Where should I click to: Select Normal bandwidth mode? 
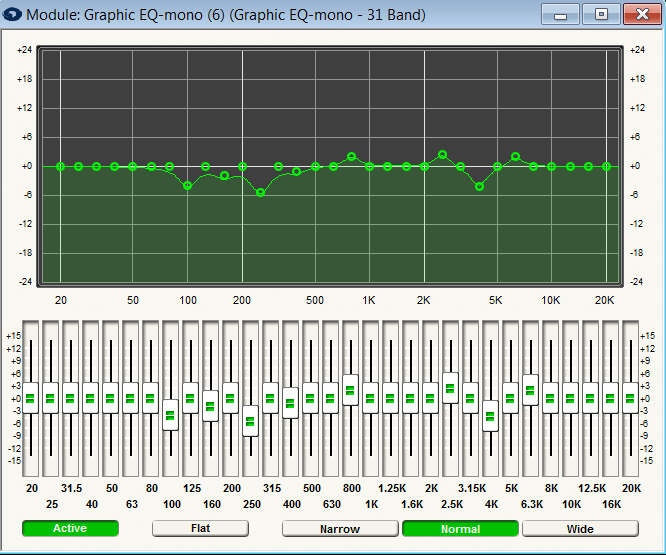point(460,529)
